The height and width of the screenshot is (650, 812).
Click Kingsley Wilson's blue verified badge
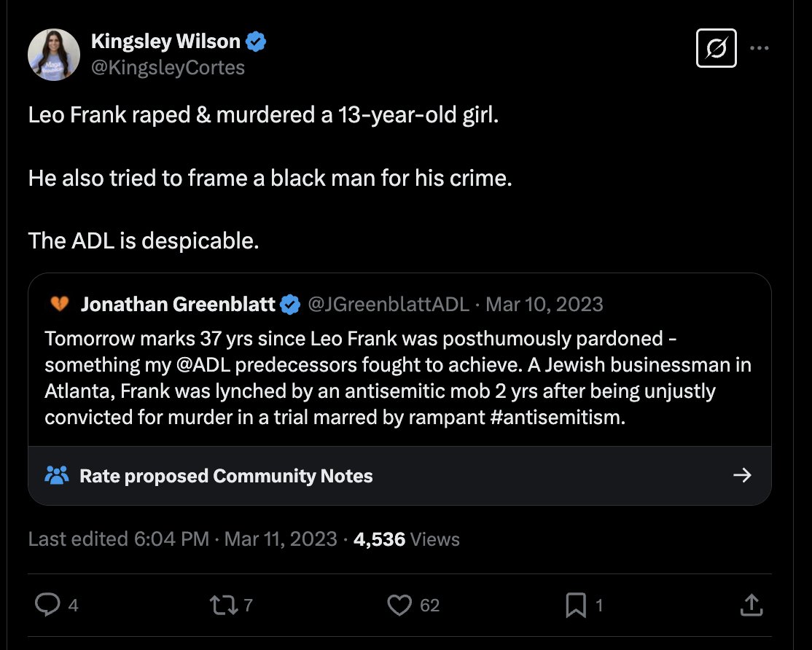tap(256, 42)
